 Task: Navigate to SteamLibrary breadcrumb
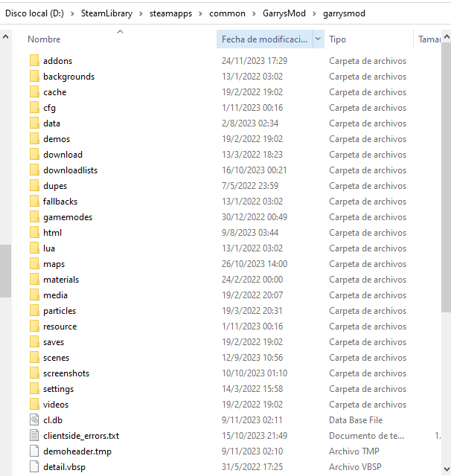[x=106, y=13]
